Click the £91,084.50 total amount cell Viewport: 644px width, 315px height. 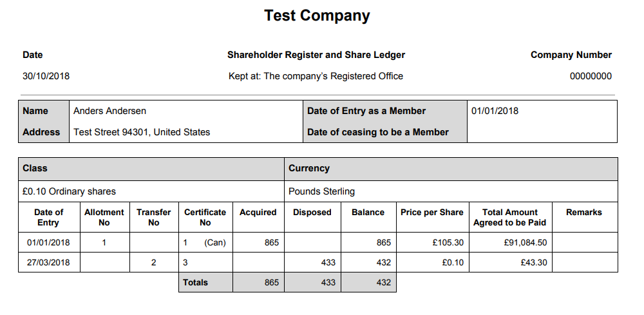[511, 242]
